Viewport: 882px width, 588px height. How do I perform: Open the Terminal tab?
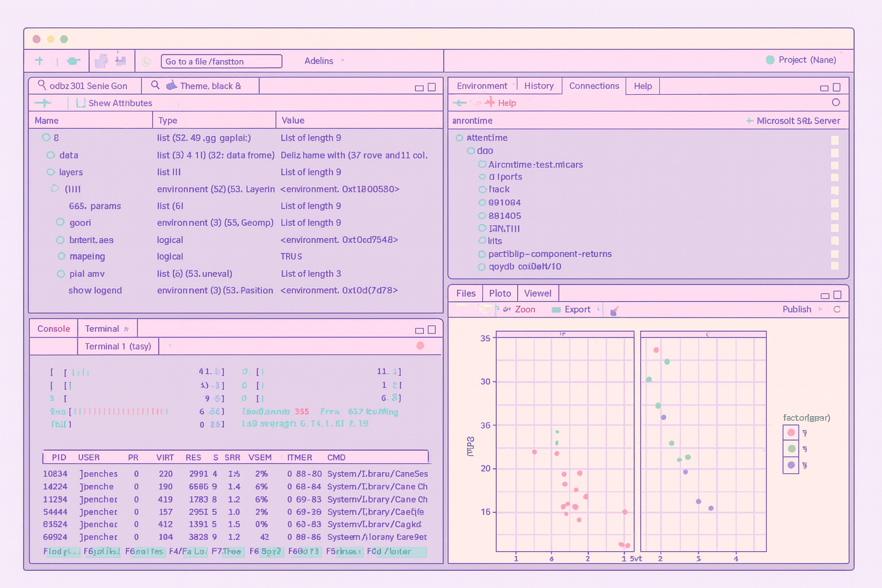pyautogui.click(x=102, y=328)
